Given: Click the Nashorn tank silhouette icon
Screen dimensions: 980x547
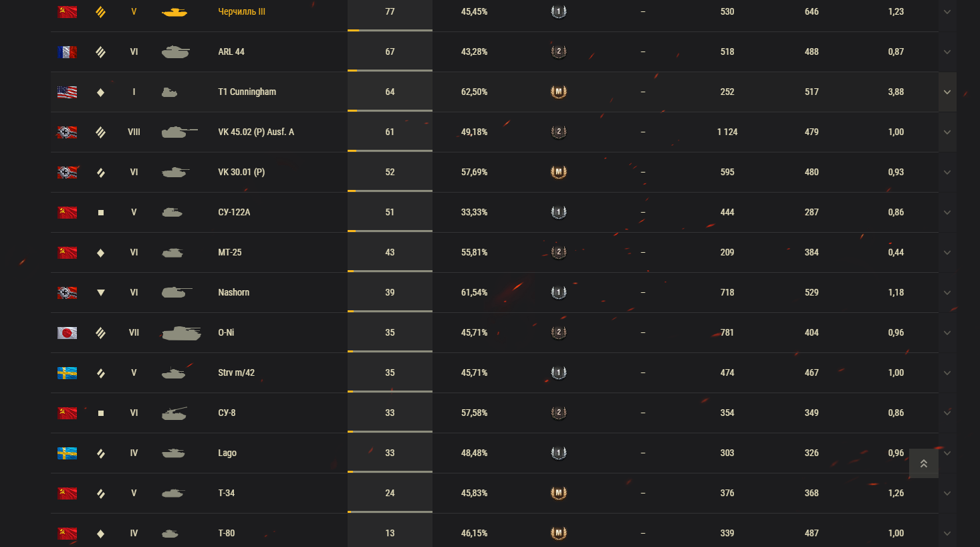Looking at the screenshot, I should (176, 292).
